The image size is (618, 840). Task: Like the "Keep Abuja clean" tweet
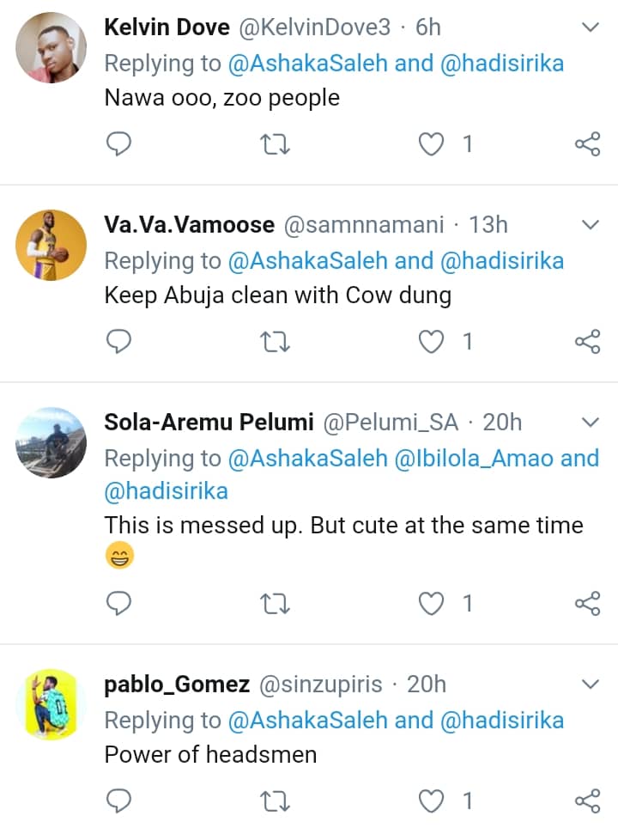pyautogui.click(x=430, y=342)
